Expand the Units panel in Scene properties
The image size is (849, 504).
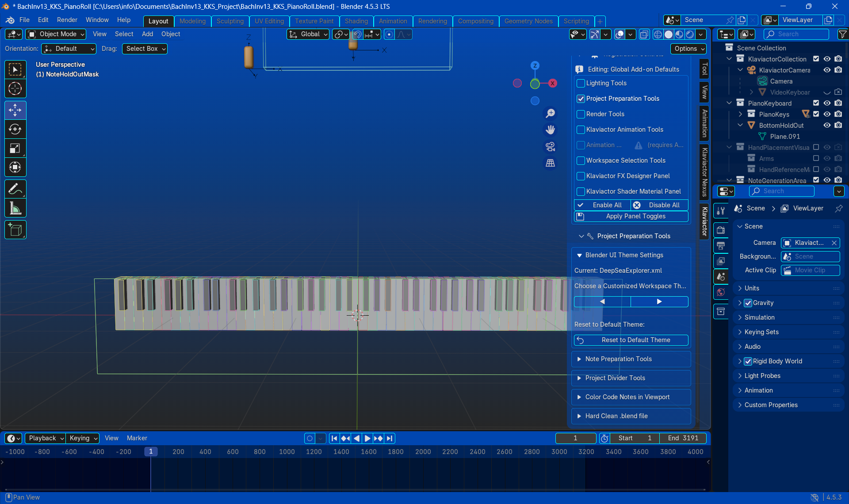click(752, 288)
